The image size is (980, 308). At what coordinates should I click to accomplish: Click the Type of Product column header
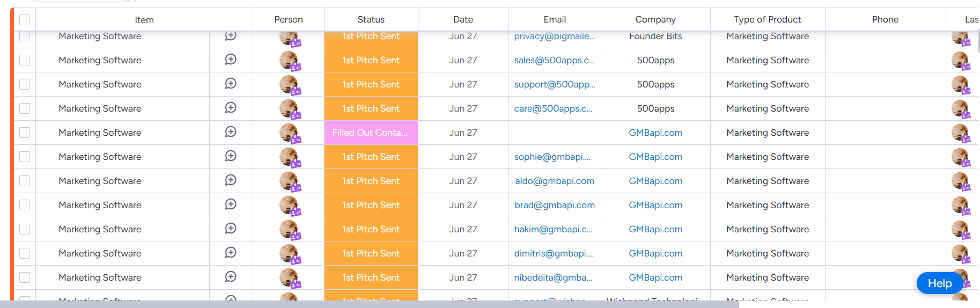point(767,19)
